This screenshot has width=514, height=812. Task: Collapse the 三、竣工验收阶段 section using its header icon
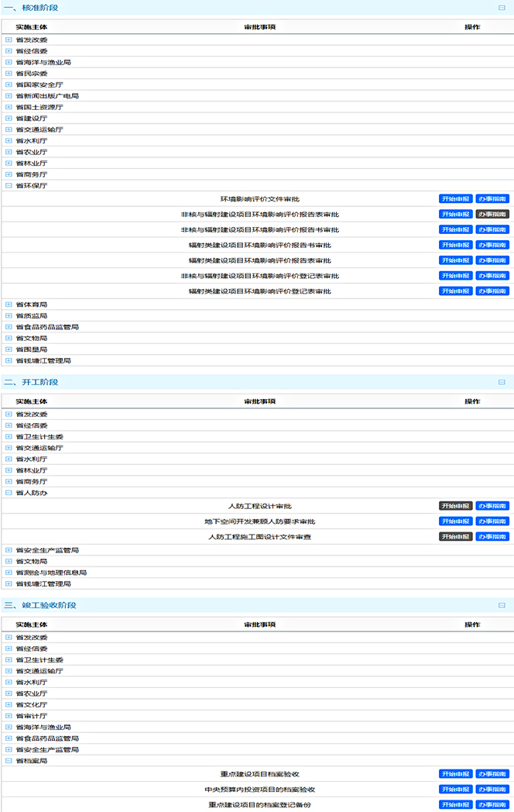(502, 605)
